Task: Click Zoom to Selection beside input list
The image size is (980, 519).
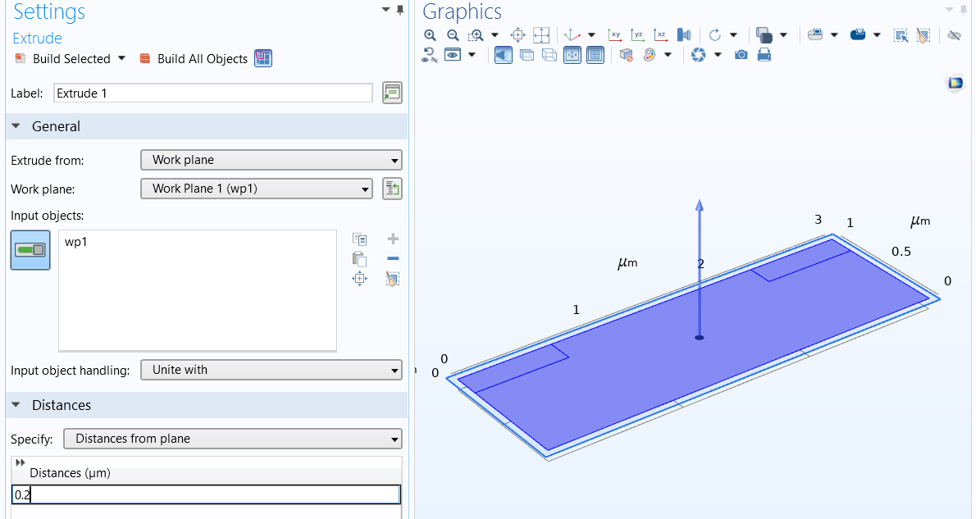Action: 359,279
